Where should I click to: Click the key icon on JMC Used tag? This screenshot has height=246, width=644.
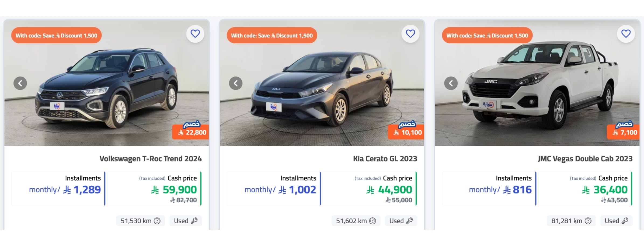pos(625,221)
